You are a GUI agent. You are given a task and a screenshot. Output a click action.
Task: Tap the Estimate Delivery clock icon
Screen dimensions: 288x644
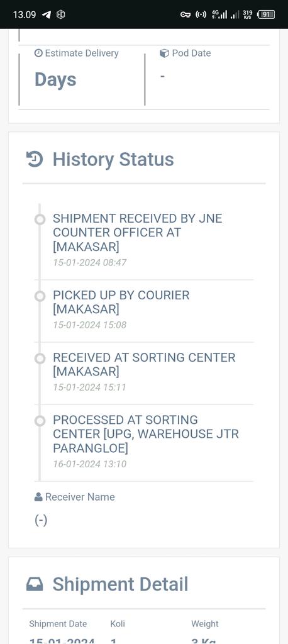[38, 53]
